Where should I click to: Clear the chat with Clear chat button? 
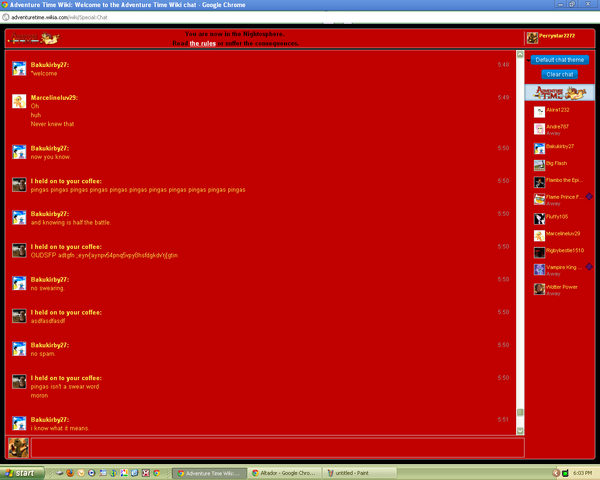click(559, 74)
